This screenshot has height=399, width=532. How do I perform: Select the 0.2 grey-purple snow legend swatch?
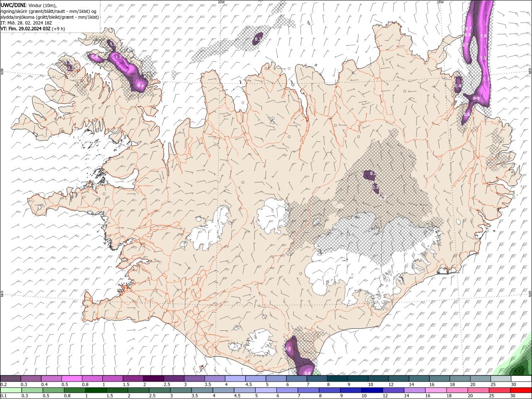tap(11, 379)
